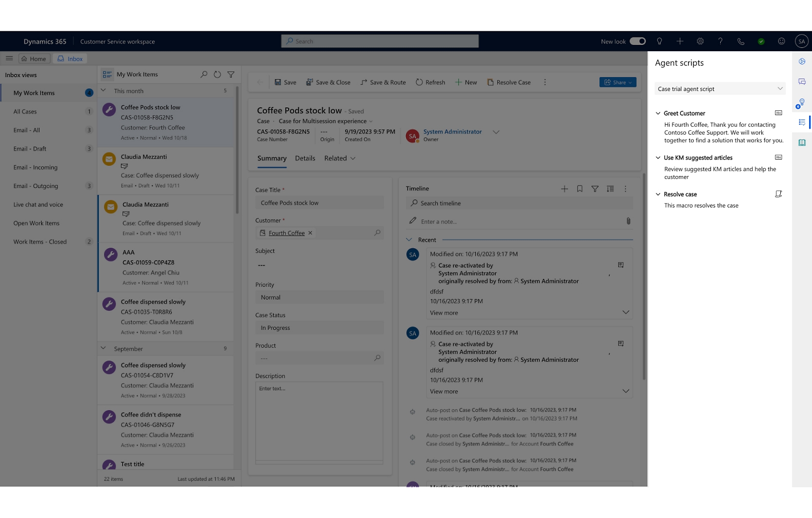Switch to the Inbox tab

[70, 59]
